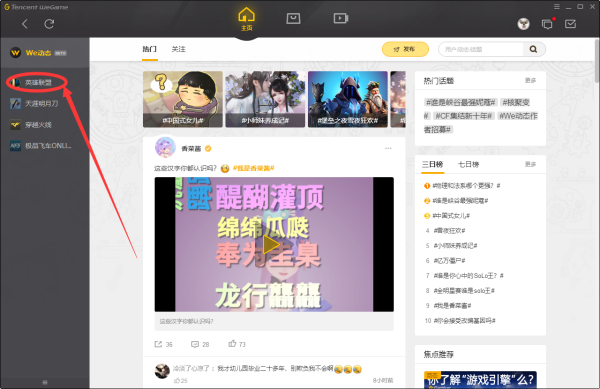Image resolution: width=600 pixels, height=389 pixels.
Task: Click 更多 beside the ranking tabs
Action: click(530, 164)
